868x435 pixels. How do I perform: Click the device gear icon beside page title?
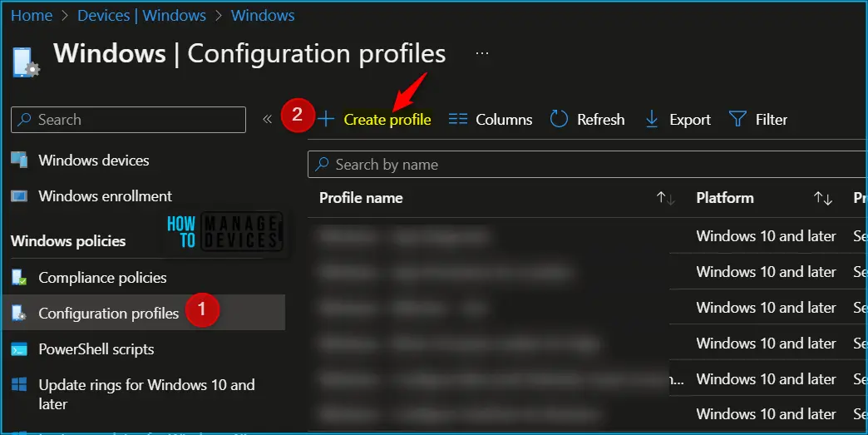tap(26, 62)
